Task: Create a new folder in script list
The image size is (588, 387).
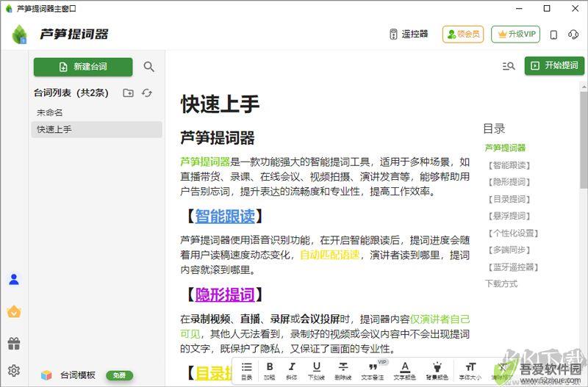Action: tap(128, 93)
